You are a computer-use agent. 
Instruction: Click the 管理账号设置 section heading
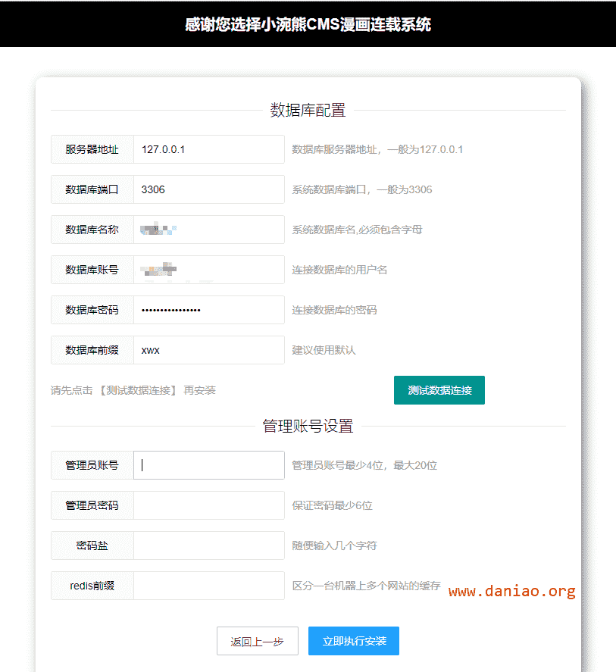coord(308,426)
